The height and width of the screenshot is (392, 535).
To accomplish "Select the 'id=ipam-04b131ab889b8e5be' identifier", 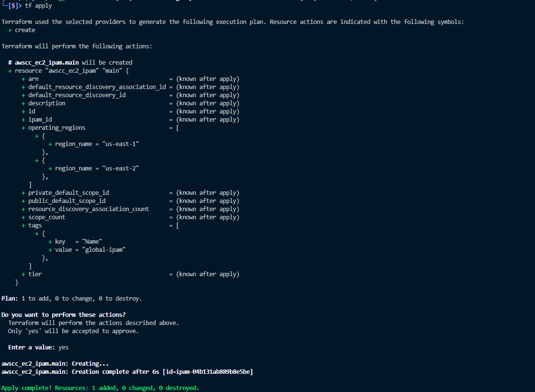I will click(208, 372).
